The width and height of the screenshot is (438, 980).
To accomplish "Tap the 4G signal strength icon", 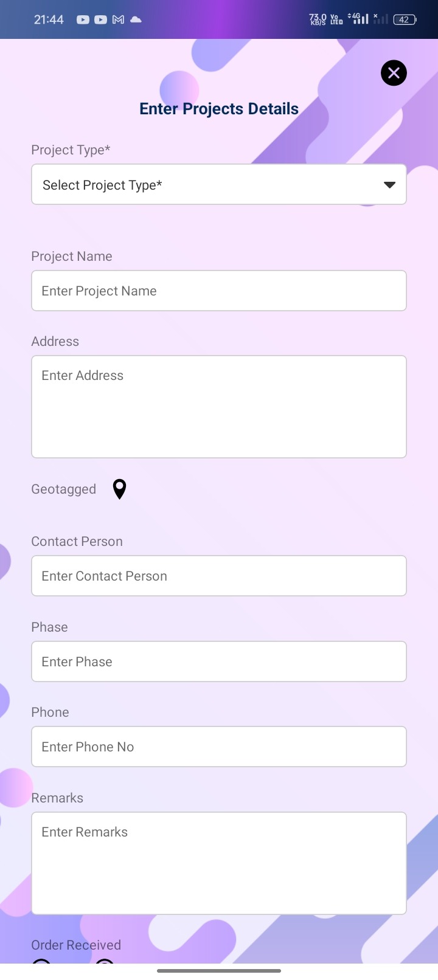I will tap(358, 19).
